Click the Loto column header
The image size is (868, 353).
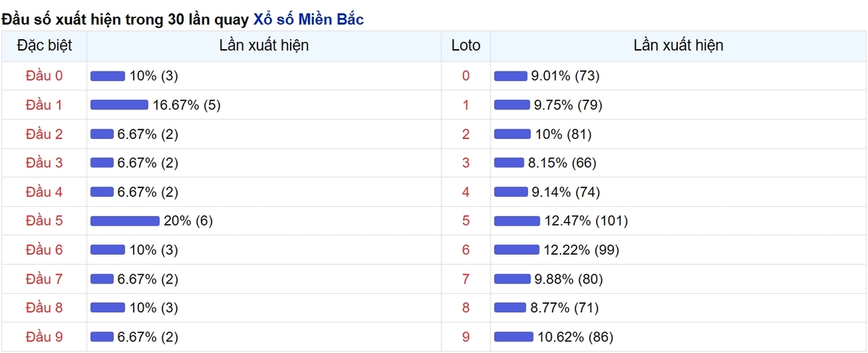[466, 45]
